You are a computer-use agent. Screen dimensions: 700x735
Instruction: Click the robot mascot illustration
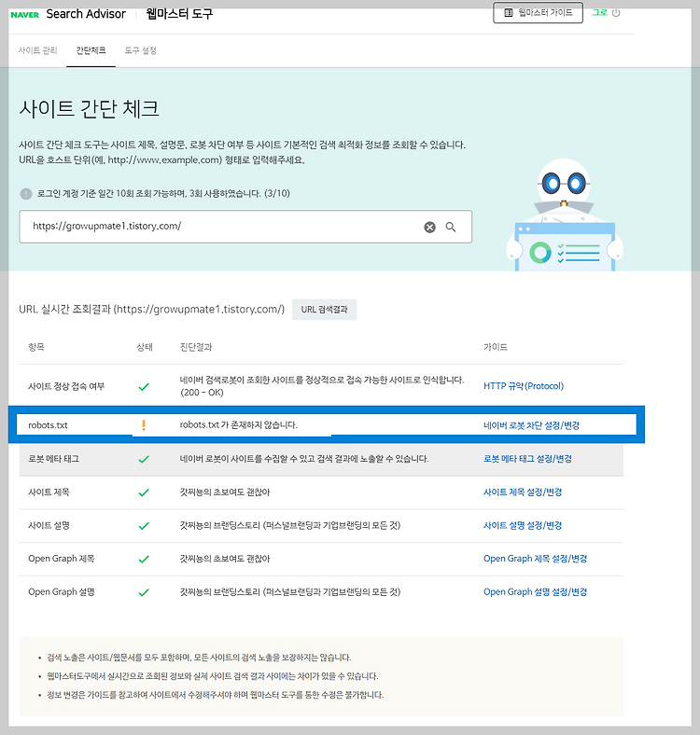pos(565,215)
